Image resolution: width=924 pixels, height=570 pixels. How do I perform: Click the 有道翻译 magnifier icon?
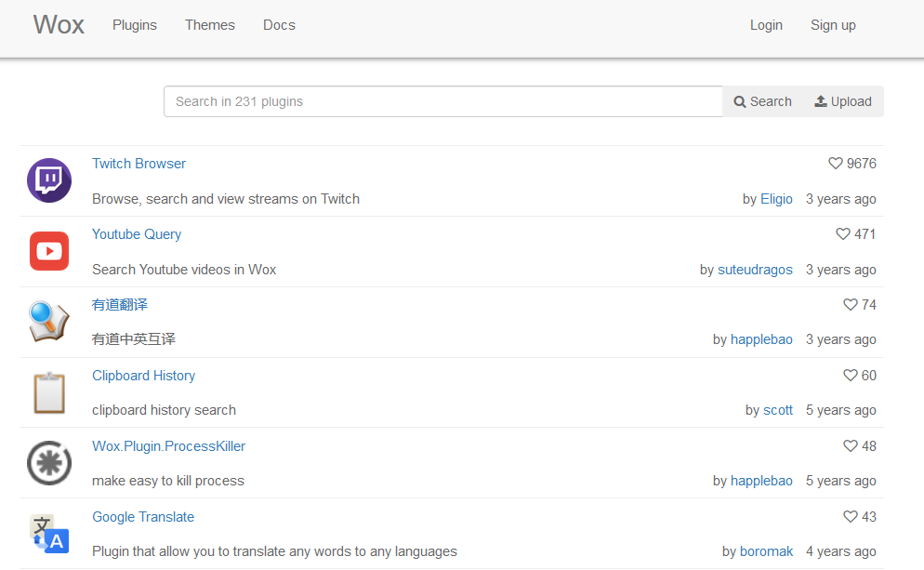(x=48, y=322)
